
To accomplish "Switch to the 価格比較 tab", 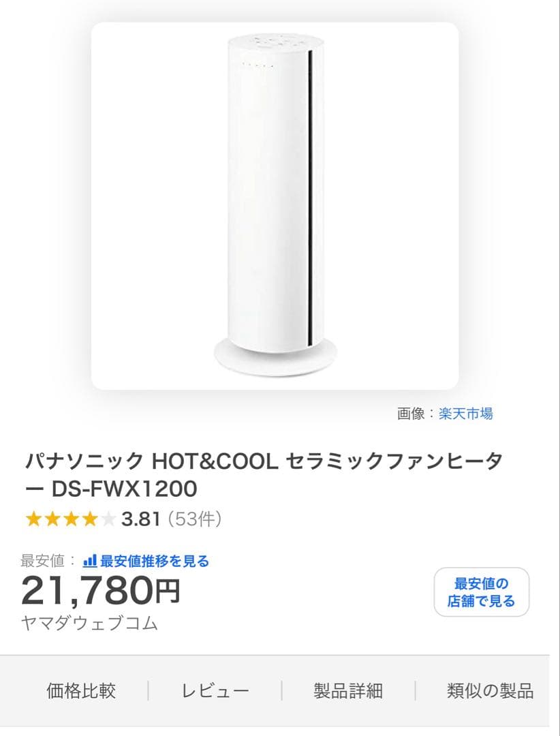I will pyautogui.click(x=81, y=691).
